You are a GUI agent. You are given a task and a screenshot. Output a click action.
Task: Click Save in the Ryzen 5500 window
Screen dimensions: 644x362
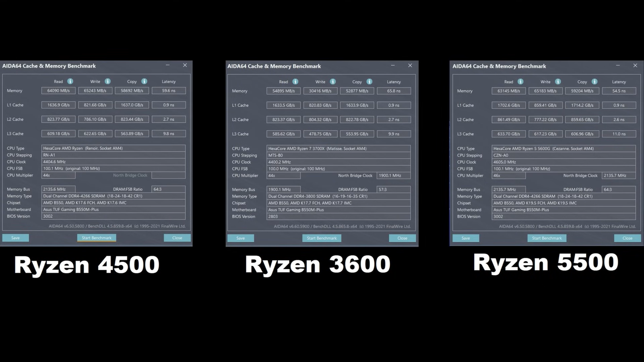(466, 238)
